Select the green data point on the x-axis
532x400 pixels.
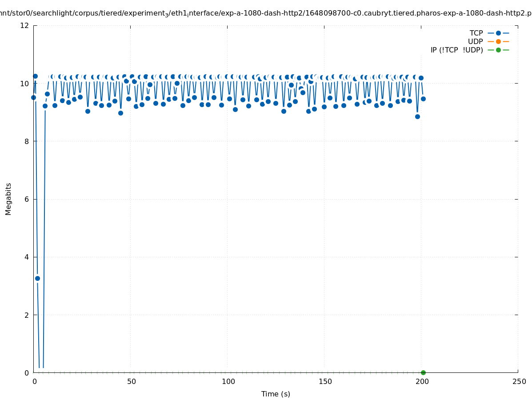423,372
